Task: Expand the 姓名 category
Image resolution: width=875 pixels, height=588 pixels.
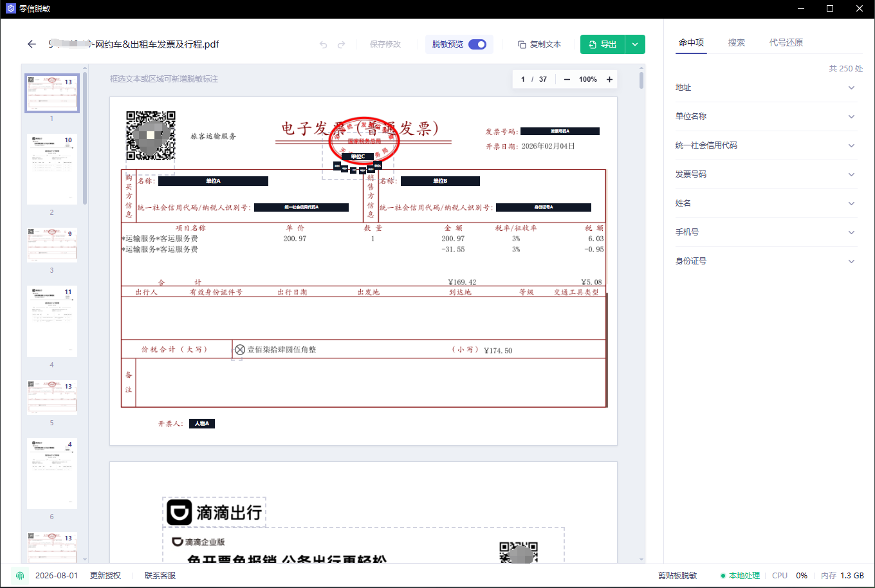Action: (x=766, y=203)
